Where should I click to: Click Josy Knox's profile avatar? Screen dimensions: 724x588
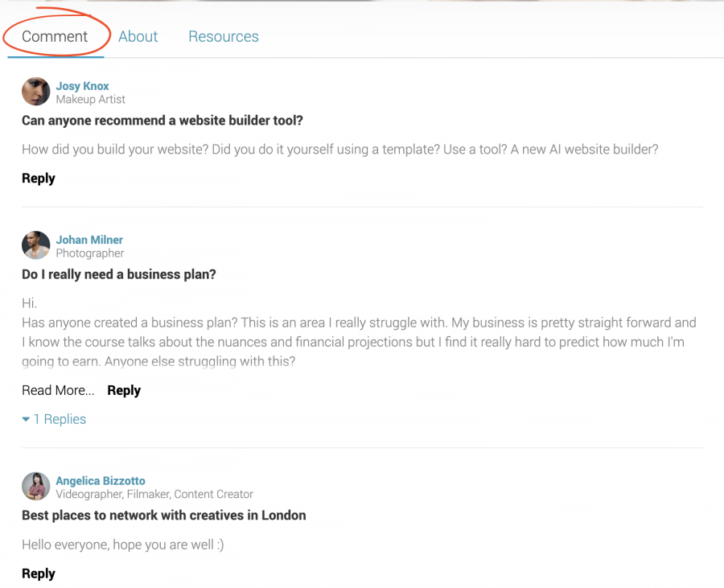35,92
